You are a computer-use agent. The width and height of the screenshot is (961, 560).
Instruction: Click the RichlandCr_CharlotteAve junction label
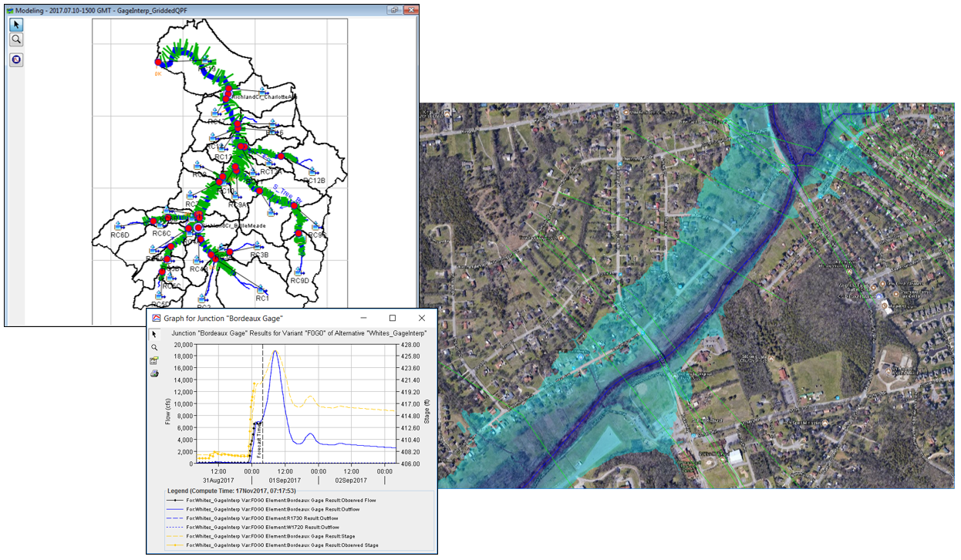[x=265, y=97]
